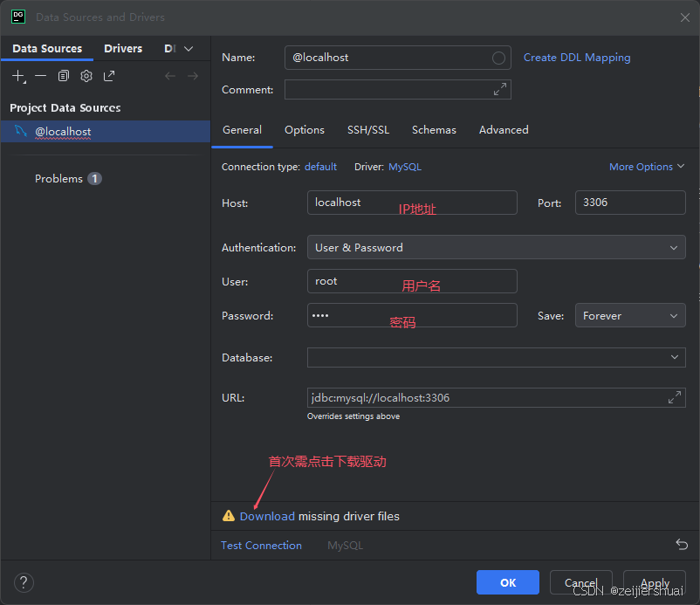Image resolution: width=700 pixels, height=605 pixels.
Task: Open the data source settings gear icon
Action: (86, 76)
